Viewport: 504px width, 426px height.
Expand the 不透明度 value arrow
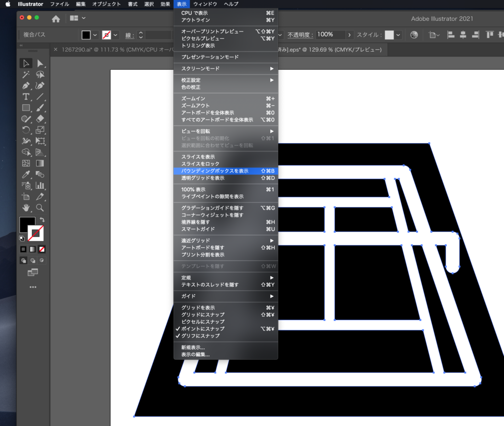[349, 35]
